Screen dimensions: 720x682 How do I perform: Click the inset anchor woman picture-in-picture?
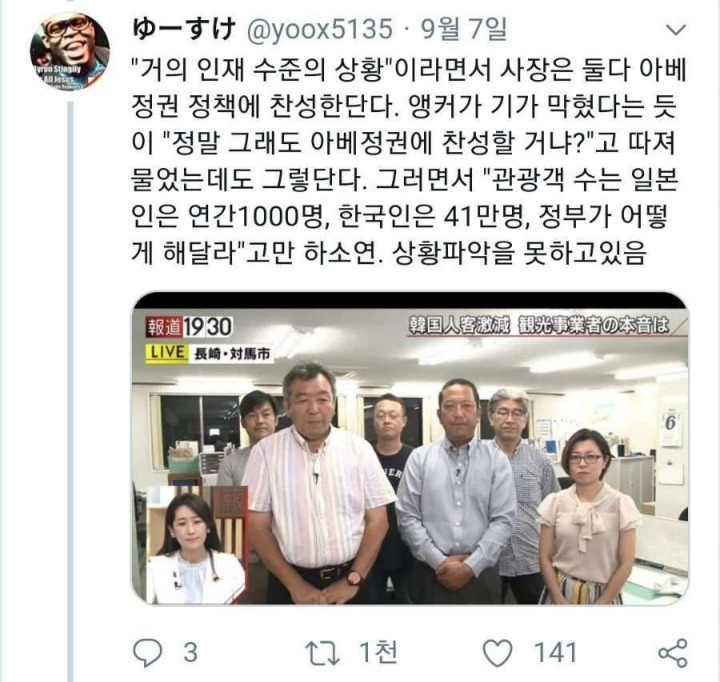click(x=197, y=546)
